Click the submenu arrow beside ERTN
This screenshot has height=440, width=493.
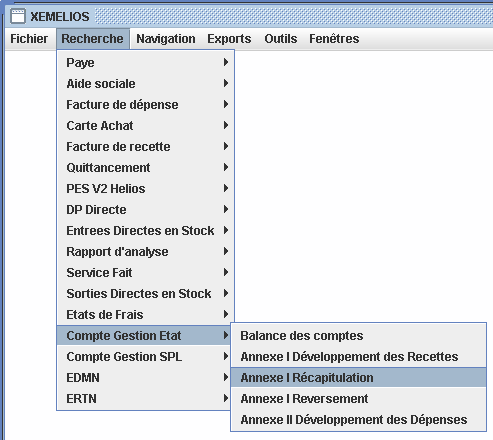(x=226, y=398)
